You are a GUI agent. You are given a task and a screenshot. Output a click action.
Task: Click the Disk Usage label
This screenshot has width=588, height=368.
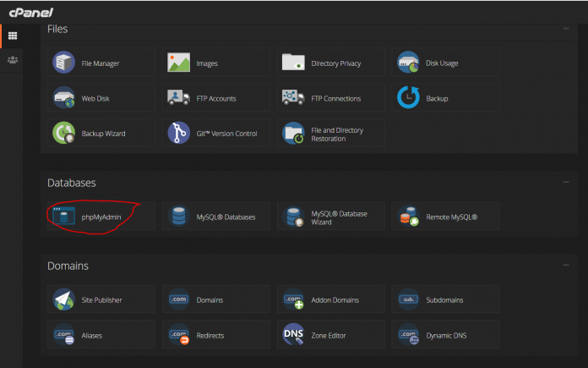click(x=442, y=63)
